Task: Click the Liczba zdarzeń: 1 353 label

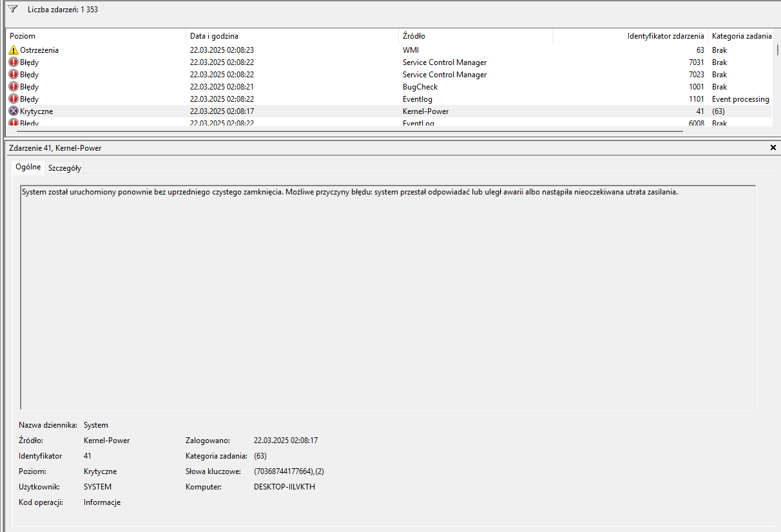Action: click(63, 10)
